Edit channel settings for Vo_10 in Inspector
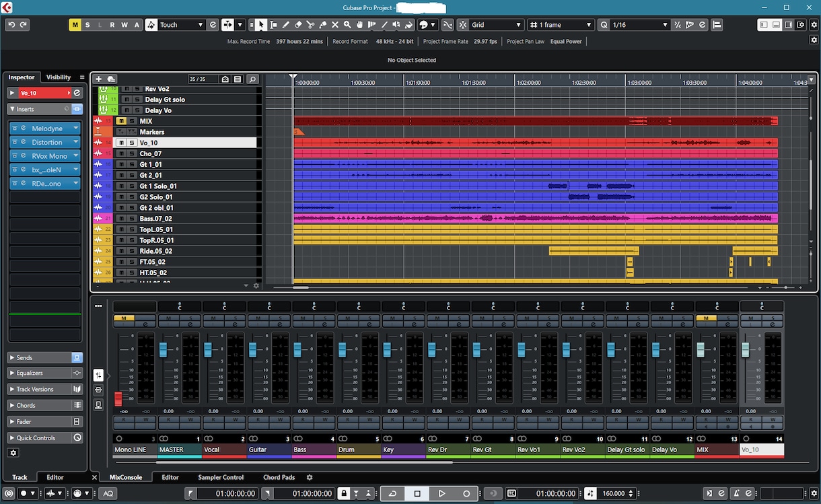This screenshot has height=504, width=821. pos(77,93)
